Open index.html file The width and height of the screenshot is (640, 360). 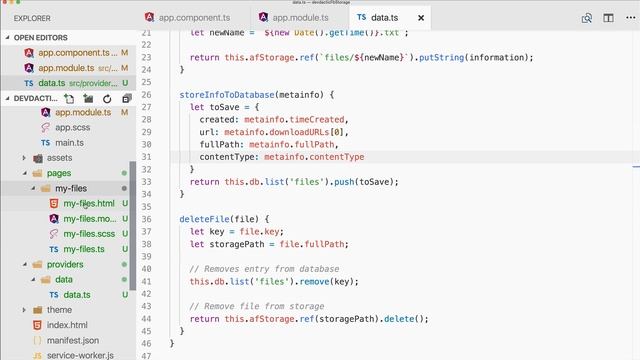67,325
